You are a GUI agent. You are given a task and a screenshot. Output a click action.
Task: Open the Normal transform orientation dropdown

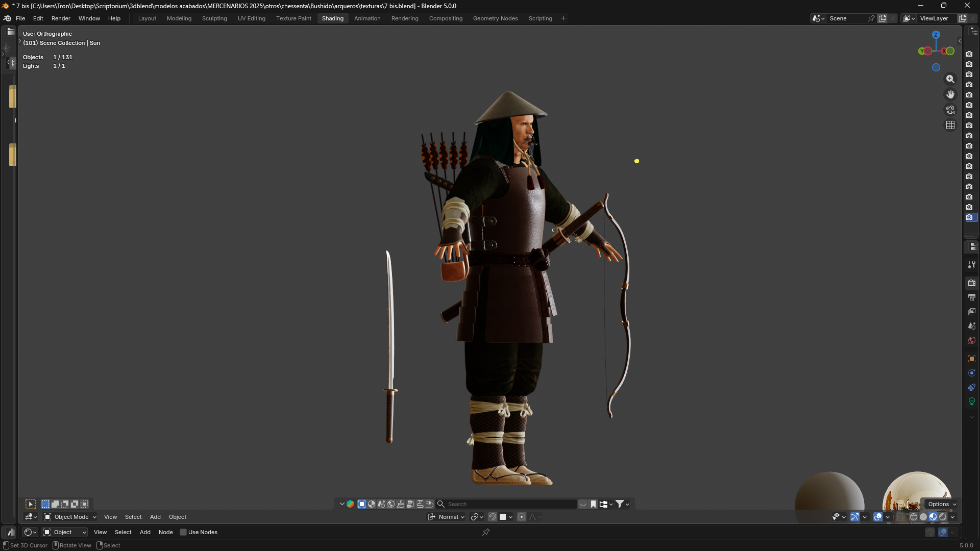pyautogui.click(x=447, y=517)
